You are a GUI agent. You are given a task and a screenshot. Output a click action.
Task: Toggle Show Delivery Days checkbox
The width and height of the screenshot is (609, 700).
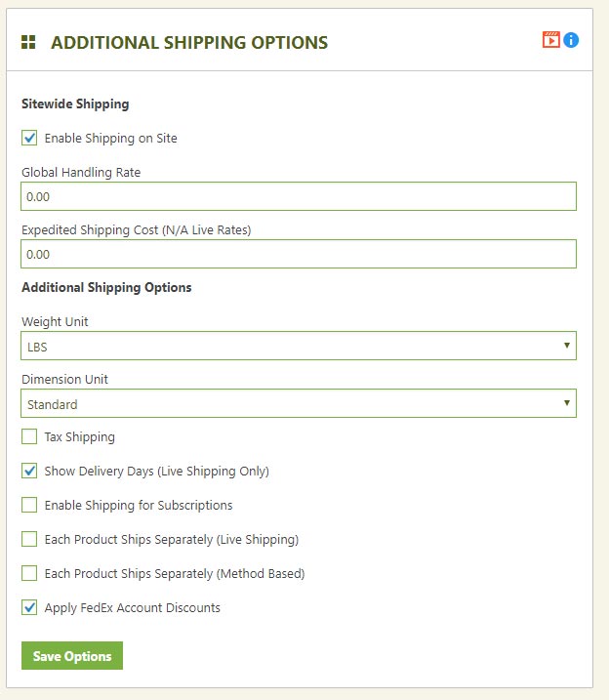(x=29, y=471)
